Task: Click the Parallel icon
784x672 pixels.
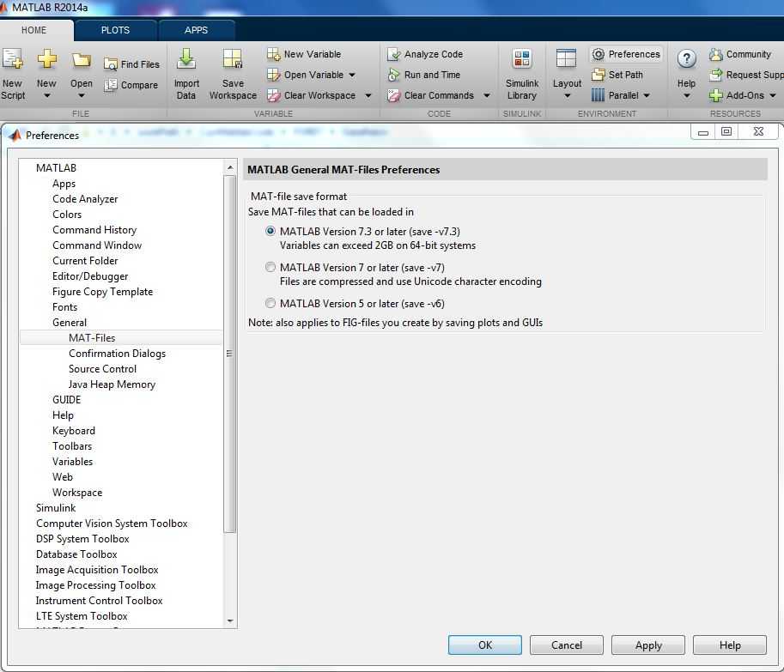Action: point(598,95)
